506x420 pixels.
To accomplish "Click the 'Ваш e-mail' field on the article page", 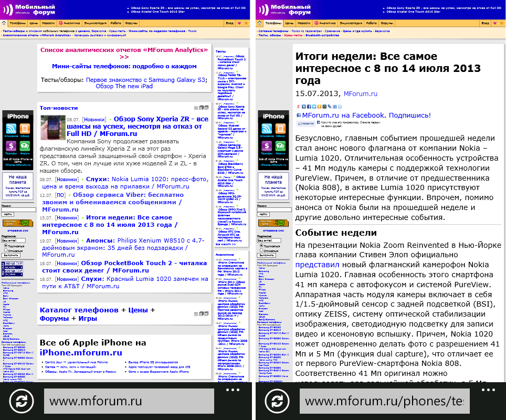I will pos(269,240).
